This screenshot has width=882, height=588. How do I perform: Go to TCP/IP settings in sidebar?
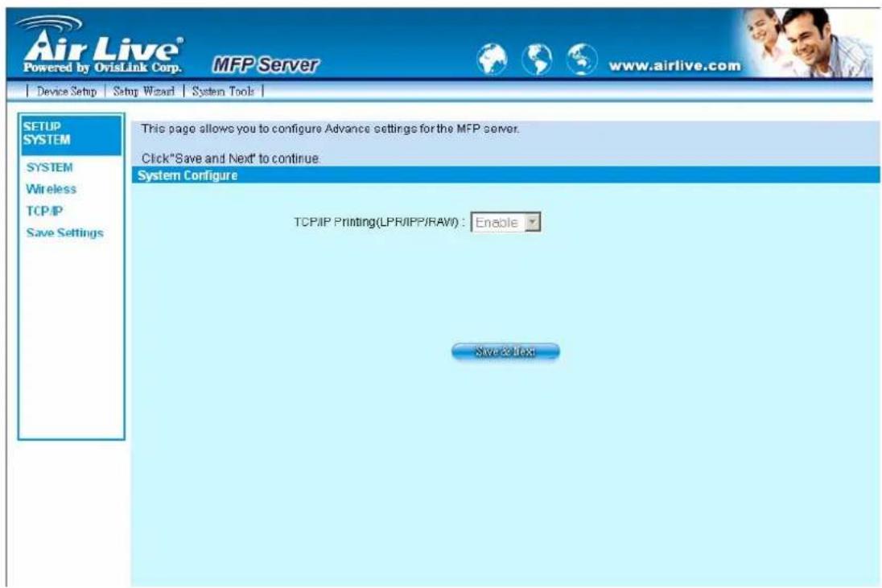[44, 211]
